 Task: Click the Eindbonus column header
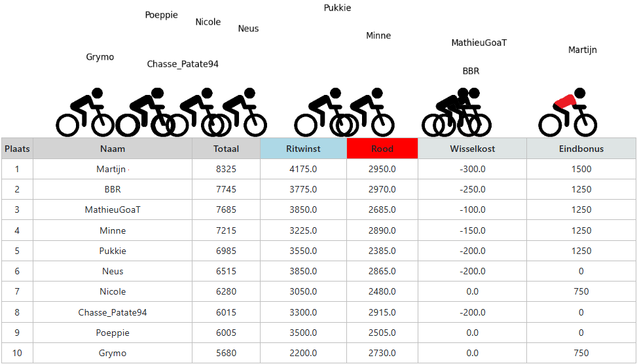coord(581,149)
